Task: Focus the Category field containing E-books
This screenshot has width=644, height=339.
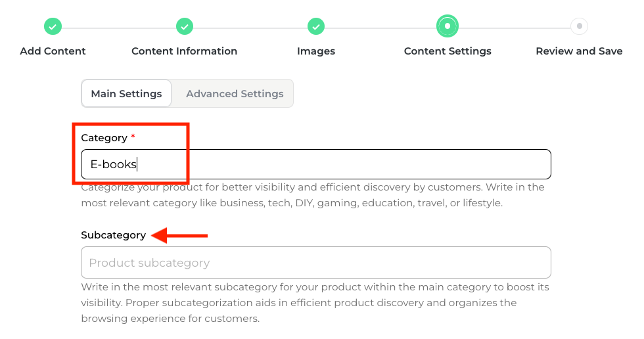Action: (x=315, y=164)
